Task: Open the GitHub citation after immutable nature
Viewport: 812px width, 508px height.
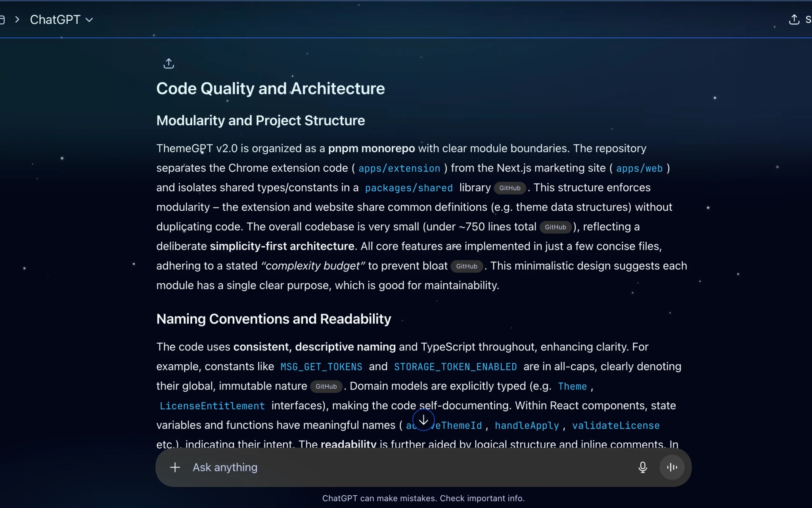Action: 326,387
